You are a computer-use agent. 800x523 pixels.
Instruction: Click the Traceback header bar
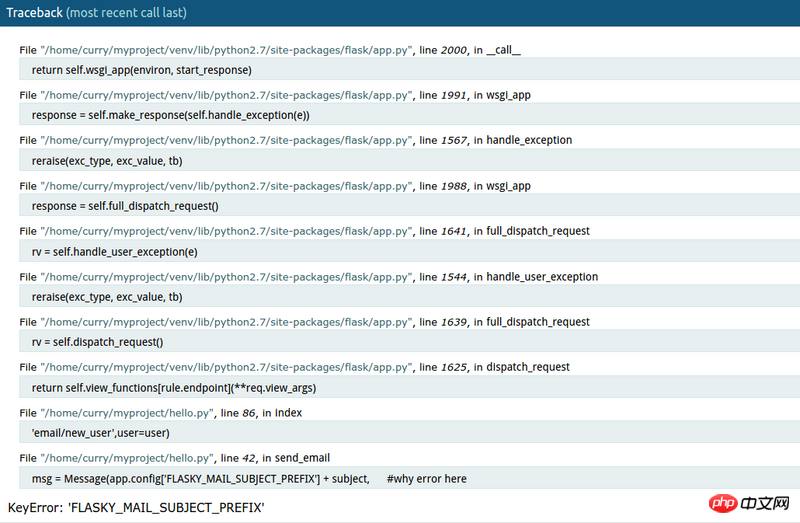[400, 13]
